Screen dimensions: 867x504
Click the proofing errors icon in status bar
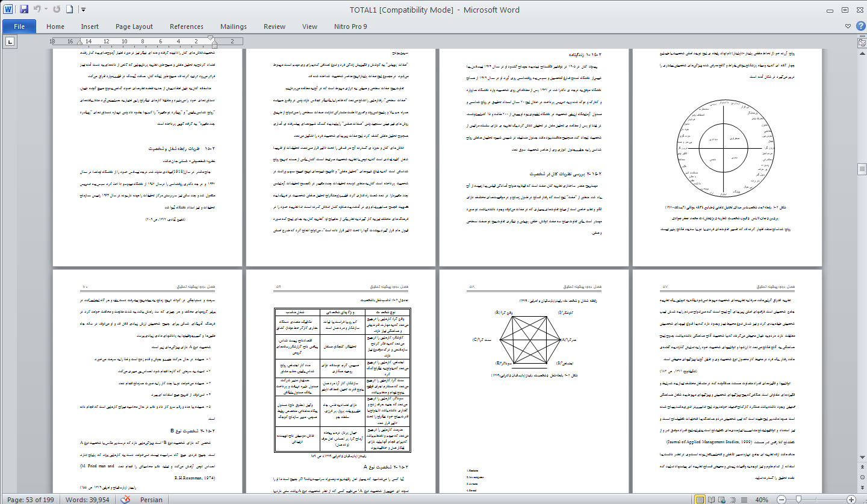pyautogui.click(x=126, y=500)
